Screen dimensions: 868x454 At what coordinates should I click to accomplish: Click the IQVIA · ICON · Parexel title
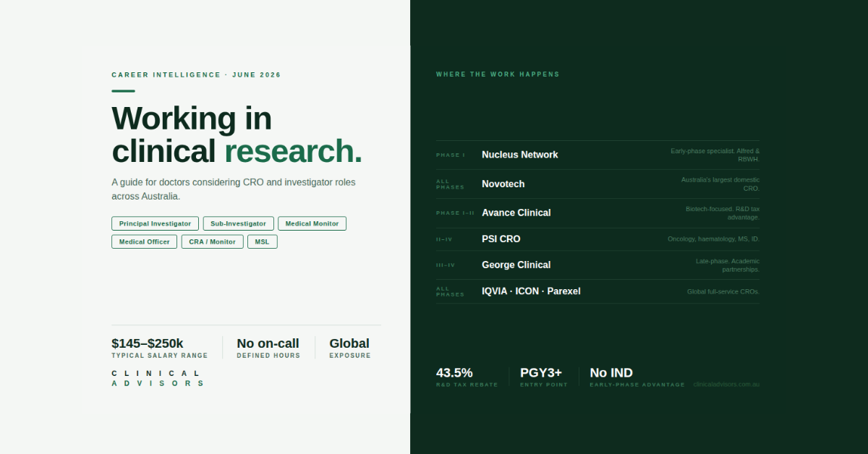[x=531, y=291]
